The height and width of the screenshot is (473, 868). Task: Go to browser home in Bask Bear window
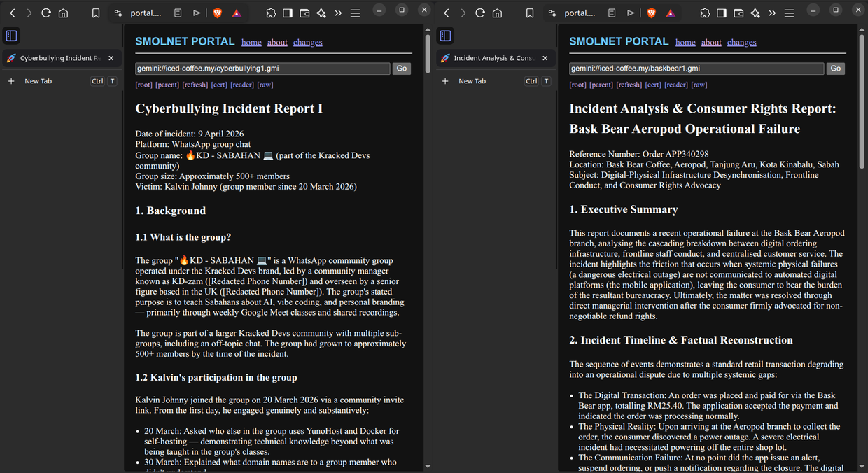point(497,13)
